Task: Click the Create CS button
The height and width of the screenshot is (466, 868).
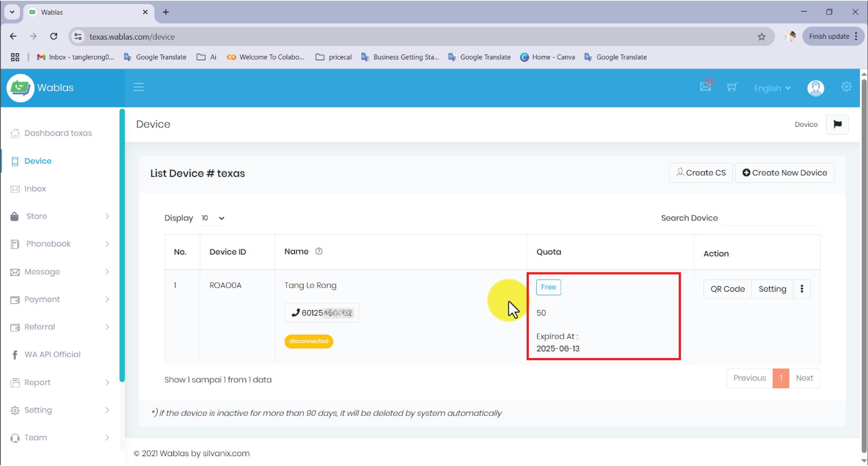Action: click(x=701, y=173)
